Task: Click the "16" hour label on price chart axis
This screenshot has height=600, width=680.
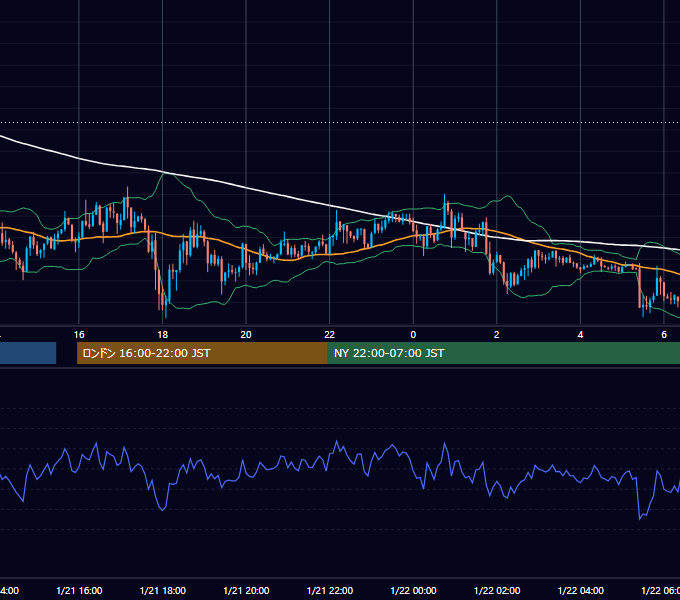Action: (79, 335)
